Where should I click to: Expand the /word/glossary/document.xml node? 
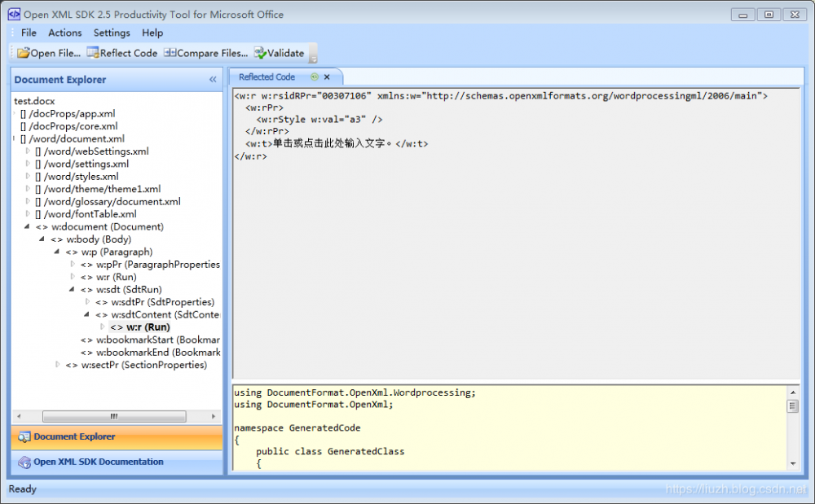coord(28,201)
